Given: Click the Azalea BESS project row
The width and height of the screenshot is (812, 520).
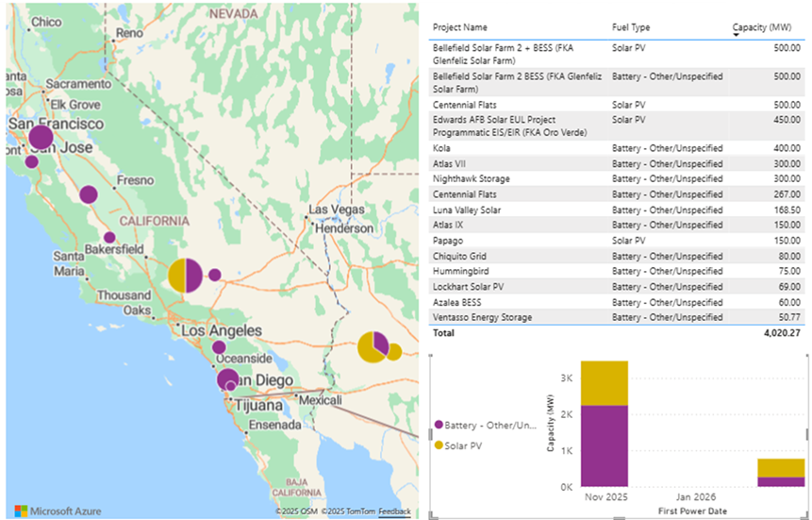Looking at the screenshot, I should click(x=458, y=302).
